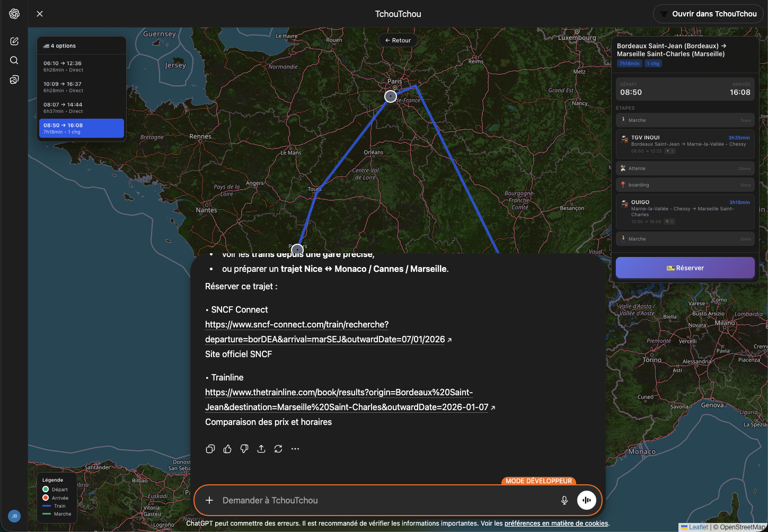Image resolution: width=768 pixels, height=532 pixels.
Task: Regenerate response with the refresh icon
Action: pyautogui.click(x=278, y=449)
